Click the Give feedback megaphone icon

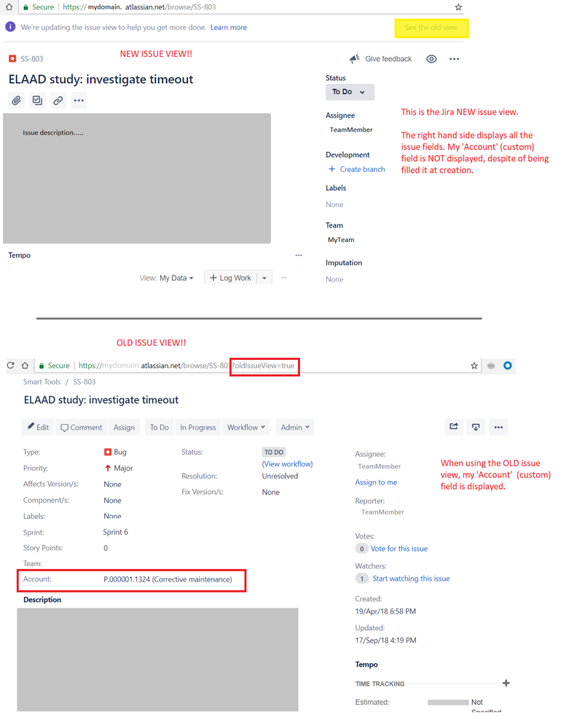tap(355, 58)
